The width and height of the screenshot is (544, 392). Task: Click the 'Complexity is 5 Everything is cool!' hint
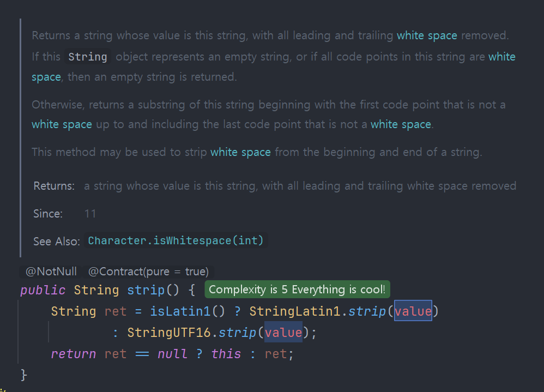[x=297, y=290]
